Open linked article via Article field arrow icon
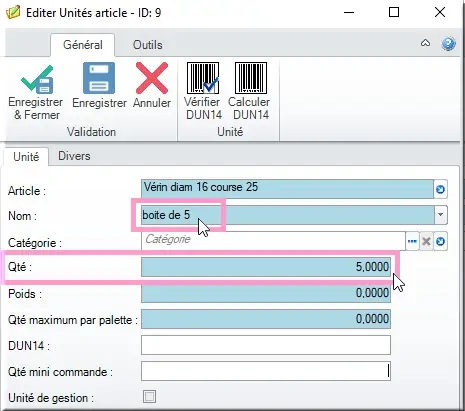Screen dimensions: 465x411 coord(440,189)
